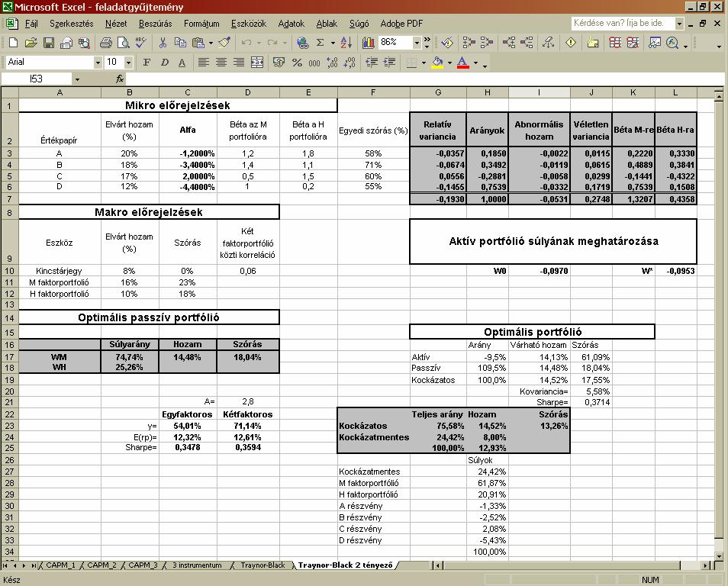Open the 3 instrumentum sheet tab

coord(197,565)
